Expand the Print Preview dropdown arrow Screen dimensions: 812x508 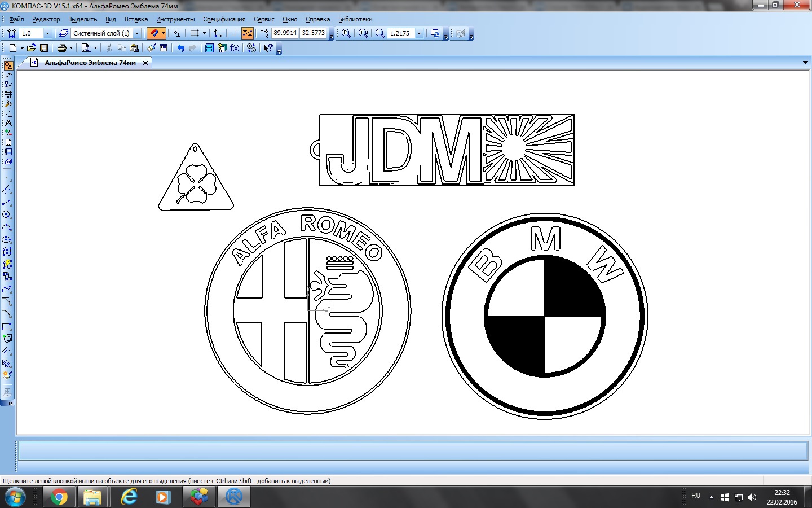pyautogui.click(x=95, y=48)
